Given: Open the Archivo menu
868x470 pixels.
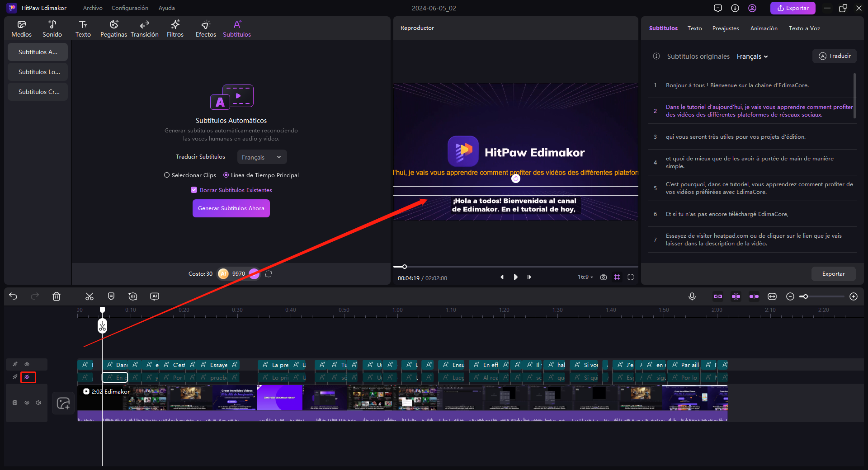Looking at the screenshot, I should click(x=93, y=8).
